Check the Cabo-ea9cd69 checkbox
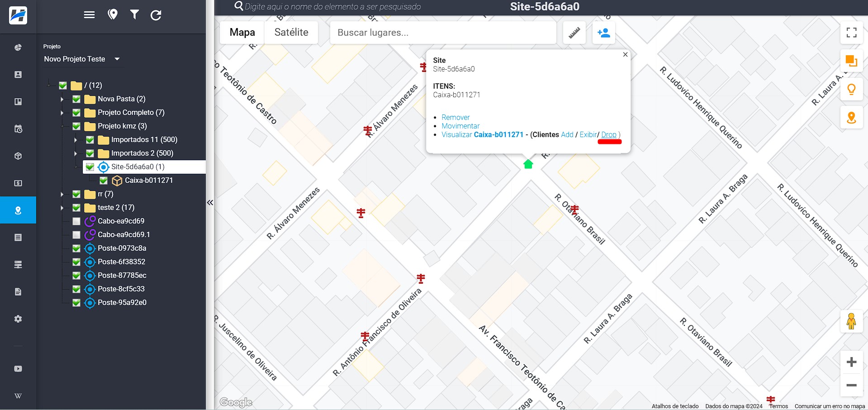 pos(76,221)
